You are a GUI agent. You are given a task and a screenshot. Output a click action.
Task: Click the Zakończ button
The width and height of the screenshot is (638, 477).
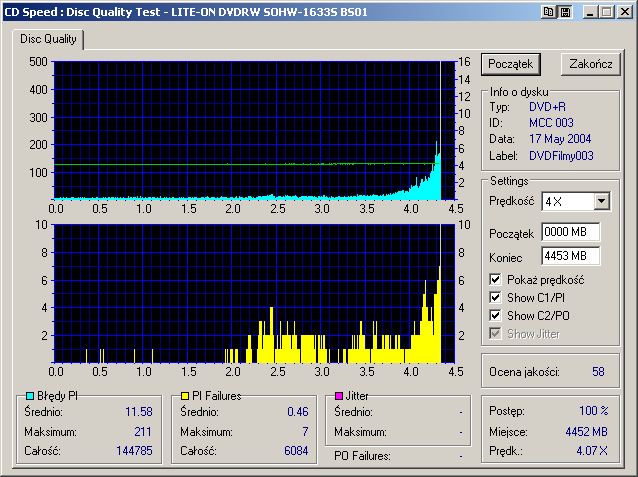(590, 64)
